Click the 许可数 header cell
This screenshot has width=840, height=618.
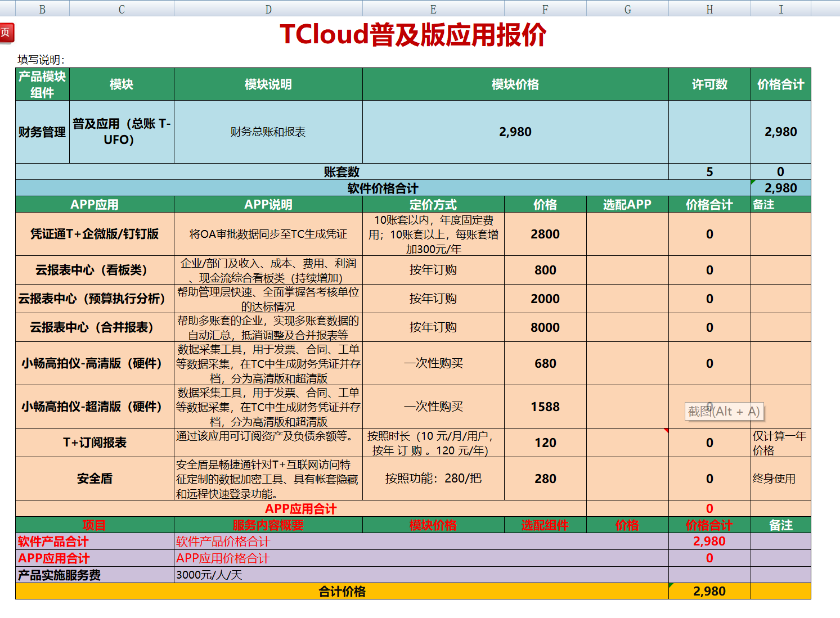(x=709, y=84)
